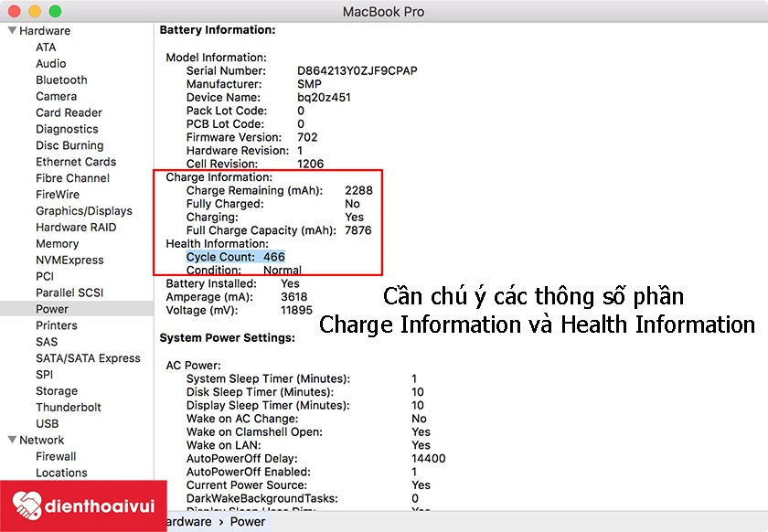Click Full Charge Capacity value 7876
Image resolution: width=768 pixels, height=532 pixels.
pyautogui.click(x=358, y=230)
